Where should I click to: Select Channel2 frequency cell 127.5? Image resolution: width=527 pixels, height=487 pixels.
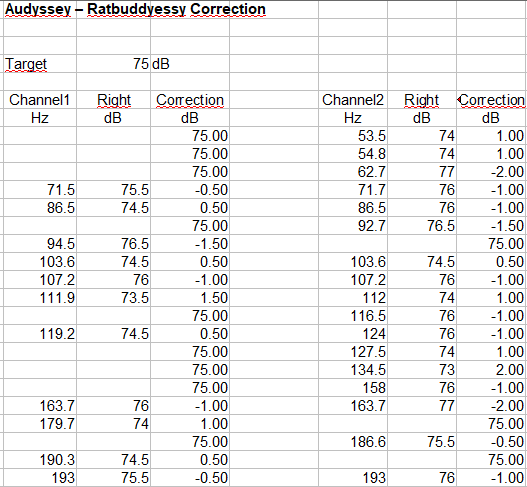tap(353, 352)
